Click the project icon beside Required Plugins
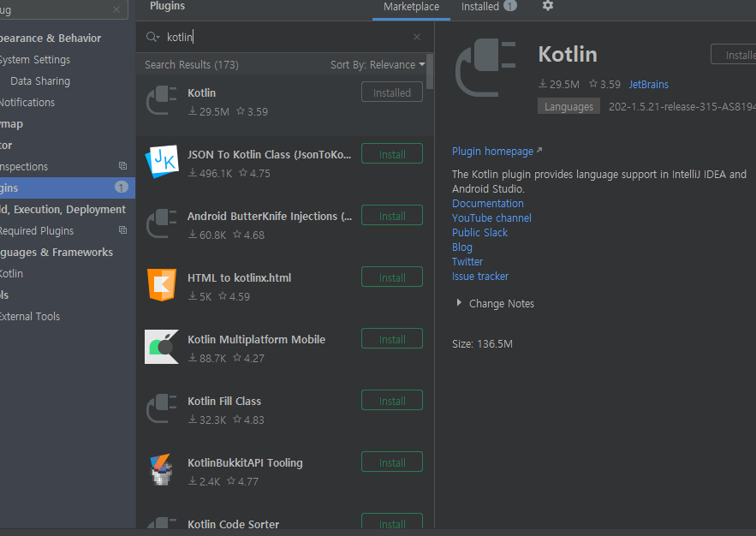 (123, 230)
